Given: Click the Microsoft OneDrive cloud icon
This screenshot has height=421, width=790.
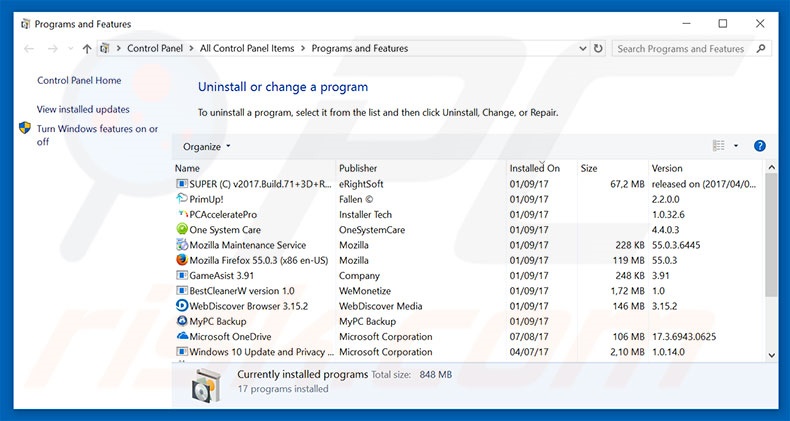Looking at the screenshot, I should 182,336.
